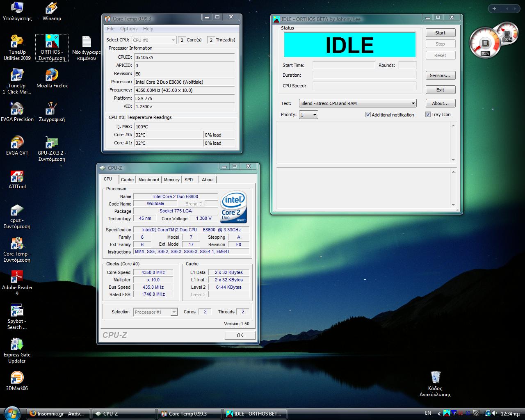Click the 12:34 clock in the taskbar
This screenshot has height=420, width=525.
tap(510, 413)
